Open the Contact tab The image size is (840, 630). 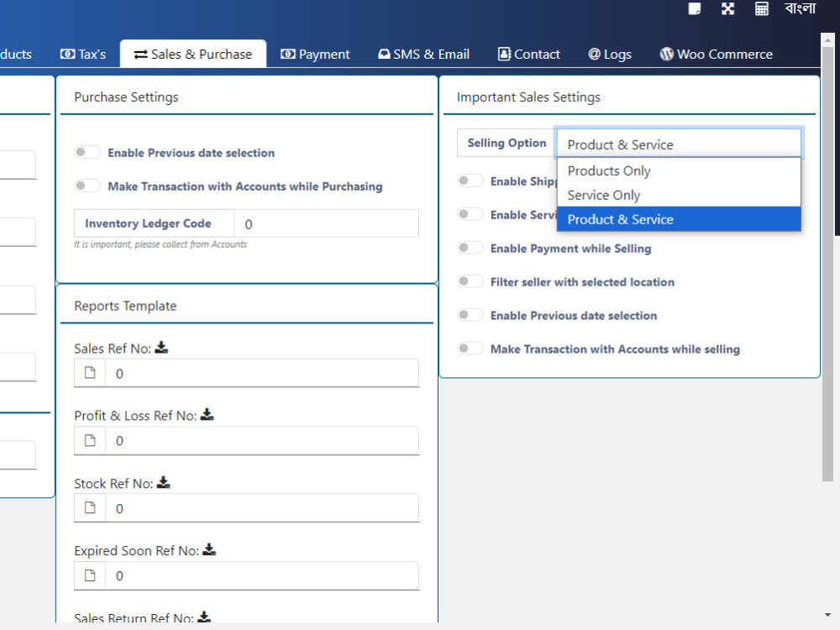pyautogui.click(x=528, y=54)
